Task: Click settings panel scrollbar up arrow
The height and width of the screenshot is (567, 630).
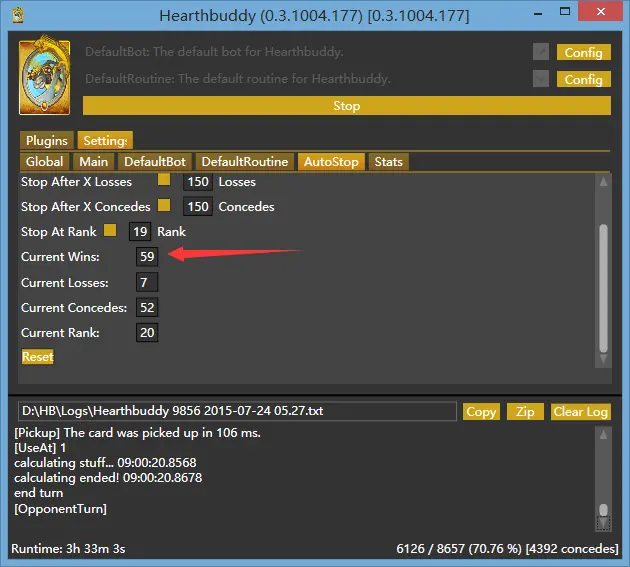Action: [603, 182]
